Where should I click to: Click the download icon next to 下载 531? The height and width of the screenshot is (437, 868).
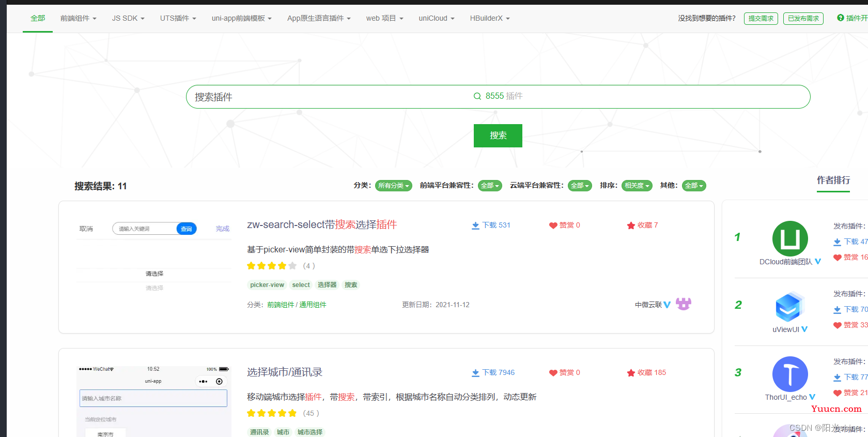coord(475,225)
